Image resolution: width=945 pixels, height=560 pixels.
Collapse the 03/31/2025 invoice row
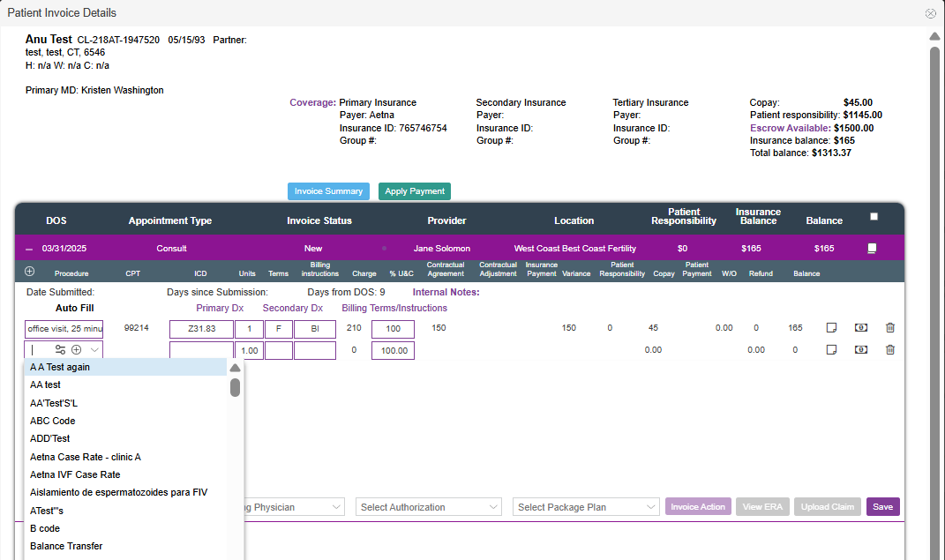pos(29,249)
